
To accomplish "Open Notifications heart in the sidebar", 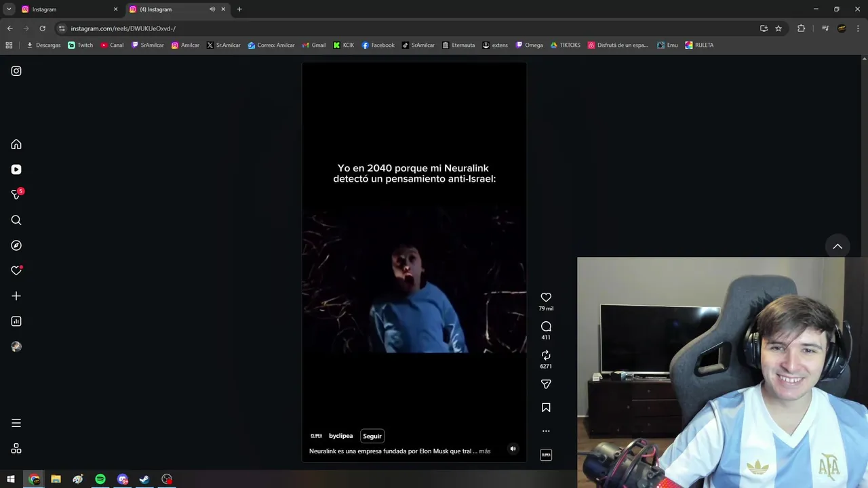I will 16,270.
